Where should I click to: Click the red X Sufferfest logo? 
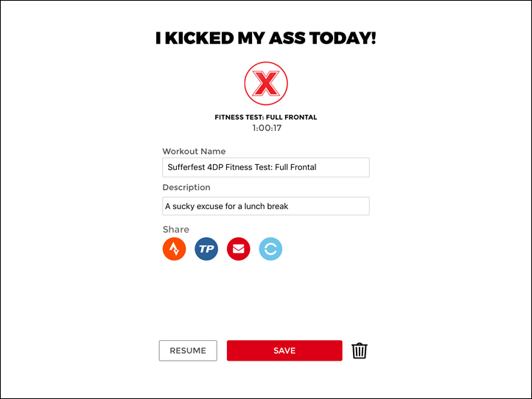point(266,83)
